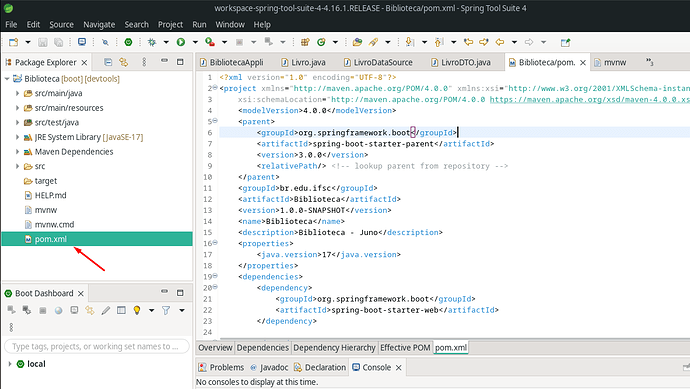Viewport: 690px width, 389px height.
Task: Click the Debug bug icon
Action: click(152, 42)
